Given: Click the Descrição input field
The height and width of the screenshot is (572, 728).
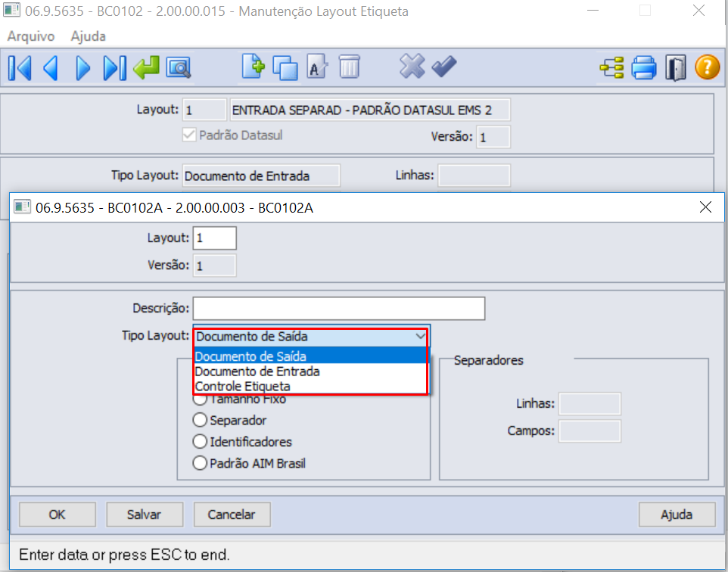Looking at the screenshot, I should point(339,308).
